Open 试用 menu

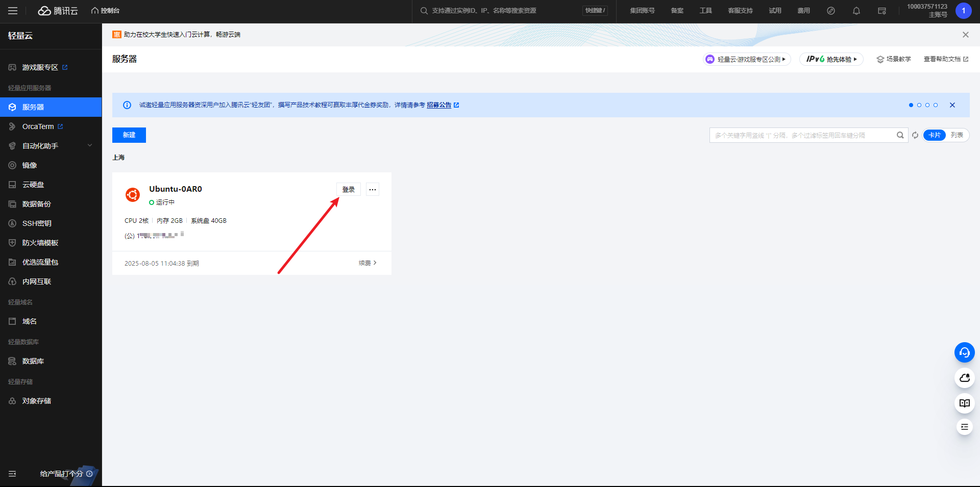coord(775,11)
